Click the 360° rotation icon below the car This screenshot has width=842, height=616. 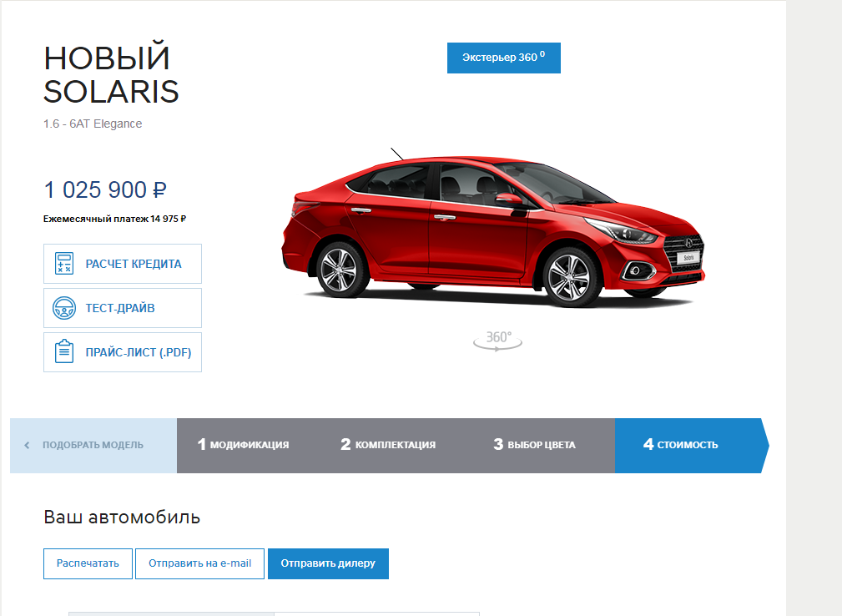498,341
